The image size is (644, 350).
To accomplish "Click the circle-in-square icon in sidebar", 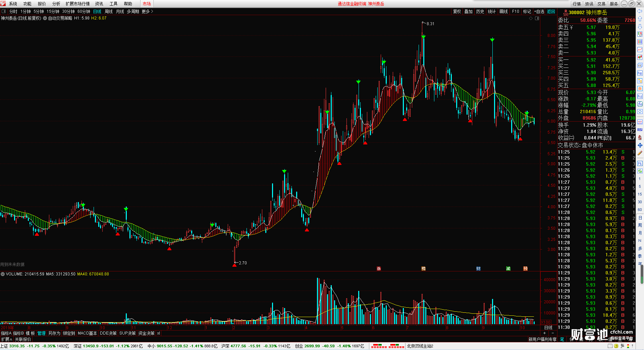I will coord(640,112).
